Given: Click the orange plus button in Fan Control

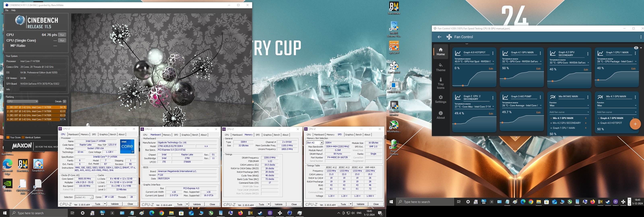Looking at the screenshot, I should (x=635, y=124).
